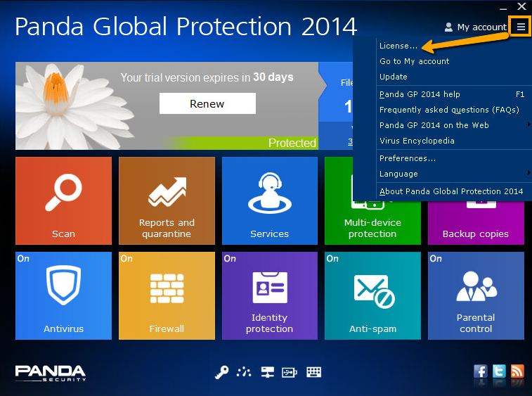Expand the Language submenu arrow
This screenshot has width=532, height=396.
(x=528, y=173)
